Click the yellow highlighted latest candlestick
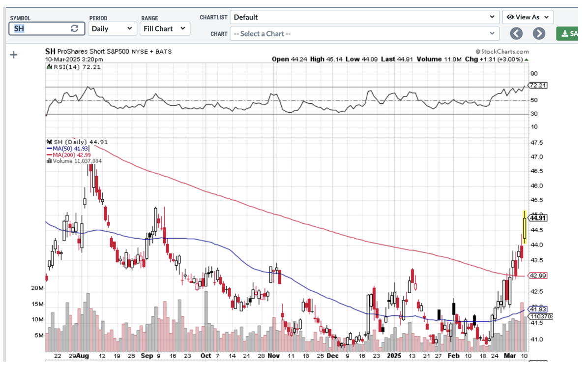Viewport: 588px width, 369px height. pyautogui.click(x=525, y=228)
